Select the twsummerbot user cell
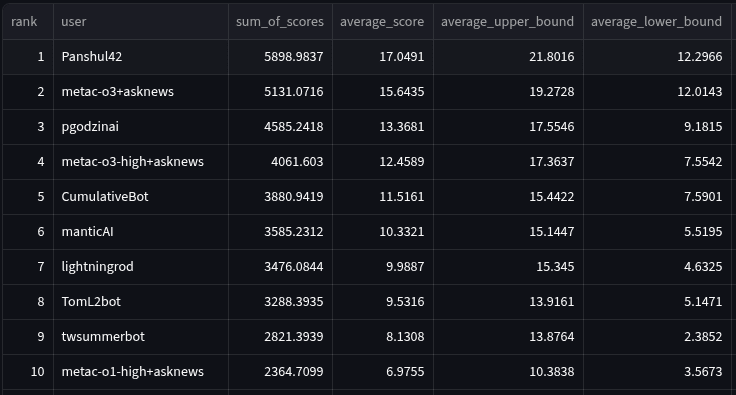Viewport: 736px width, 395px height. [141, 337]
